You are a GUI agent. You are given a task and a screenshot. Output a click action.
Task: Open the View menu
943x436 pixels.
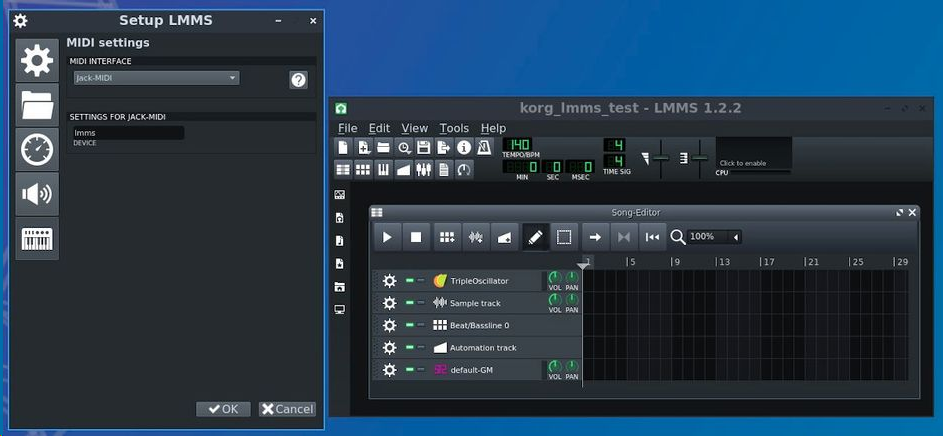click(415, 128)
